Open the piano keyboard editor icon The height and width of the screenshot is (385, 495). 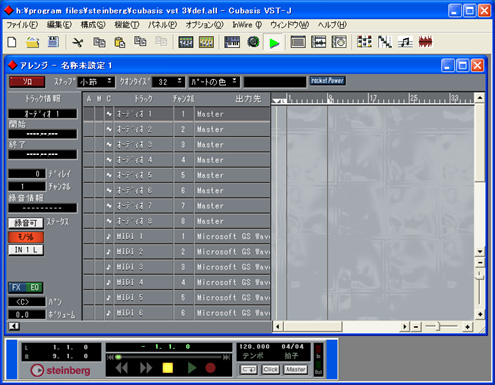coord(232,42)
